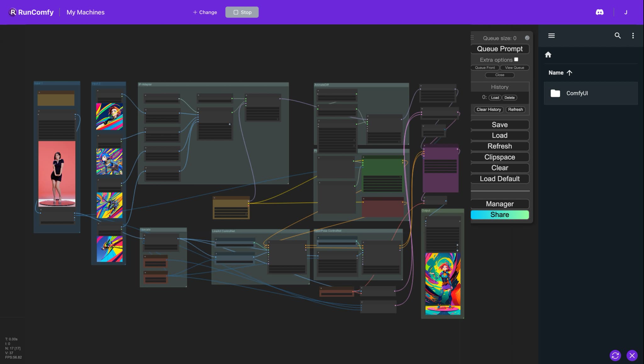Click the Change machine button
644x364 pixels.
[205, 12]
